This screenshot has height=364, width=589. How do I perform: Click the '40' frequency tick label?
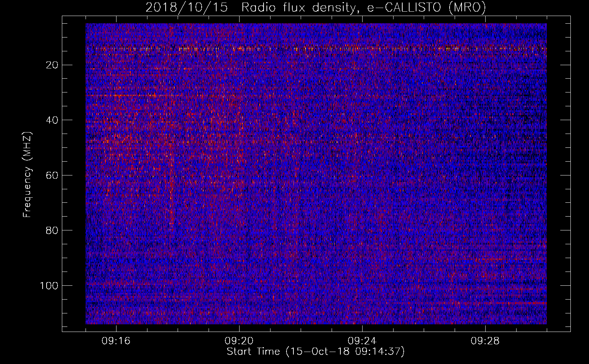[52, 120]
